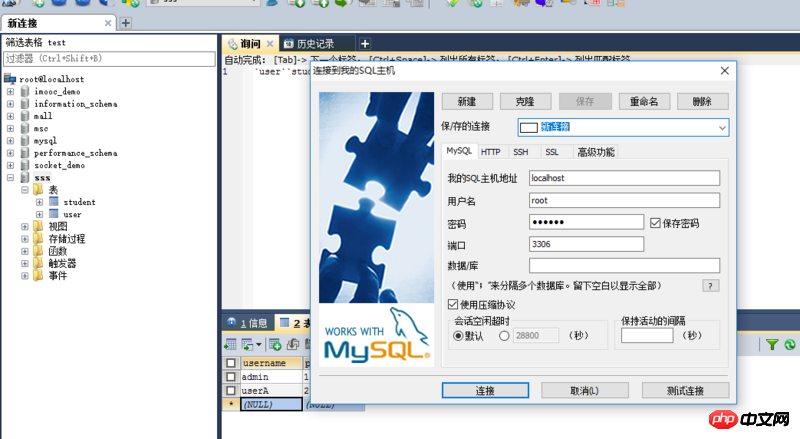Expand the information_schema database node
Viewport: 800px width, 439px height.
coord(10,104)
